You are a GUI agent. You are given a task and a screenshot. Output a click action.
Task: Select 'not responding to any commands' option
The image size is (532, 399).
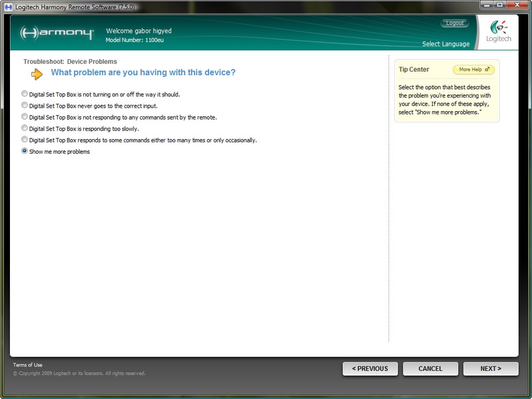click(25, 116)
